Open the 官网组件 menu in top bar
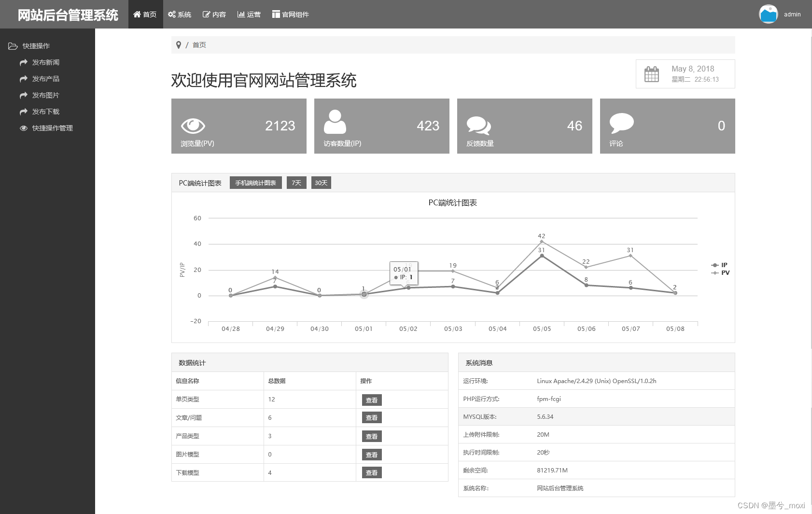 point(290,14)
